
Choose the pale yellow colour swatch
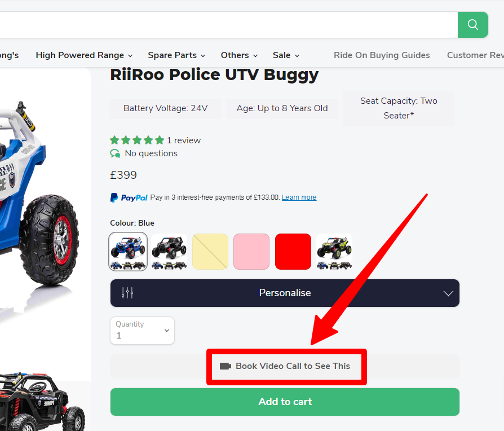210,252
